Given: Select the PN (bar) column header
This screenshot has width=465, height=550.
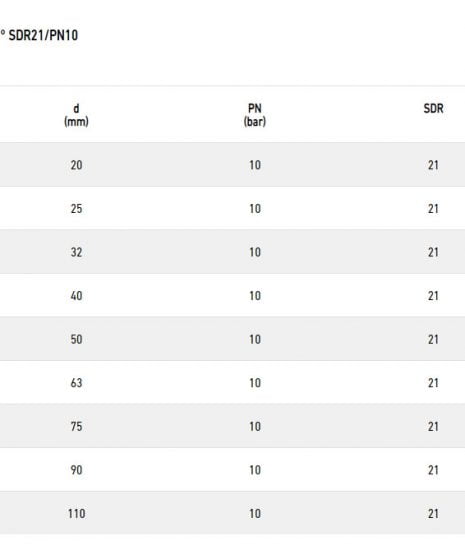Looking at the screenshot, I should (255, 115).
